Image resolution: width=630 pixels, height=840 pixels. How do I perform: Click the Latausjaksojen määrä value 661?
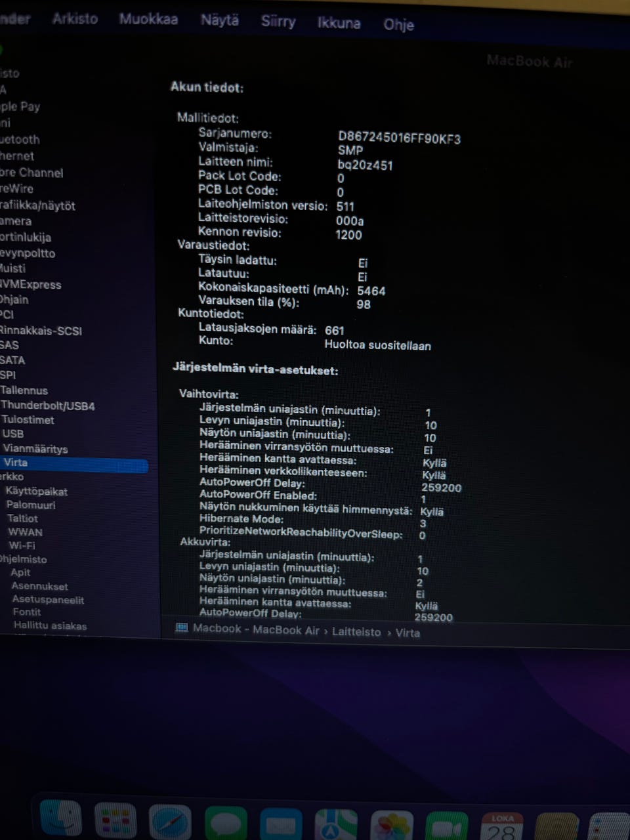(x=334, y=330)
